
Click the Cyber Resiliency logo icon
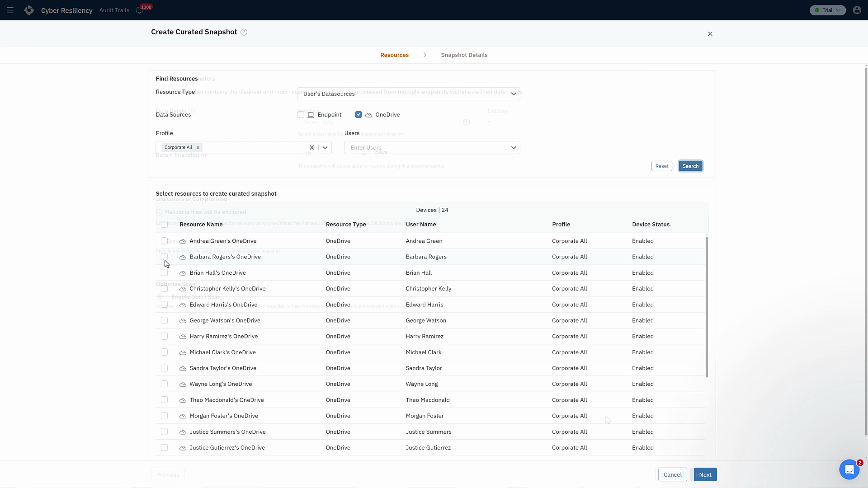pos(29,10)
